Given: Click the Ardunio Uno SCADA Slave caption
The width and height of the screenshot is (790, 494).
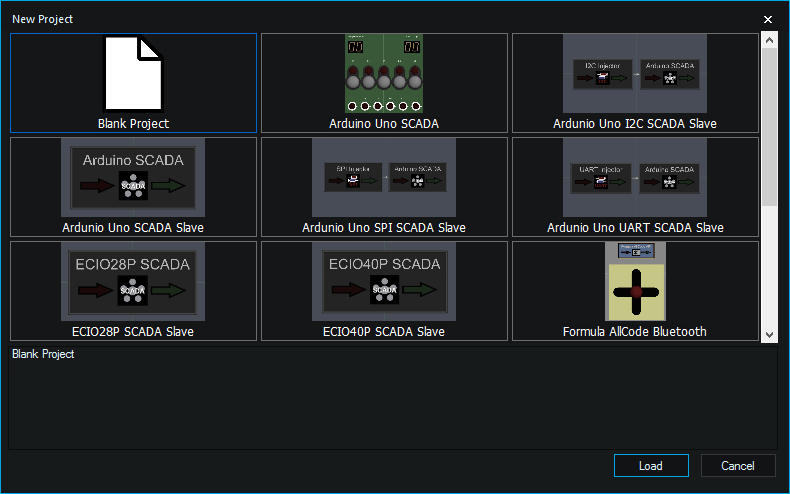Looking at the screenshot, I should [x=133, y=228].
